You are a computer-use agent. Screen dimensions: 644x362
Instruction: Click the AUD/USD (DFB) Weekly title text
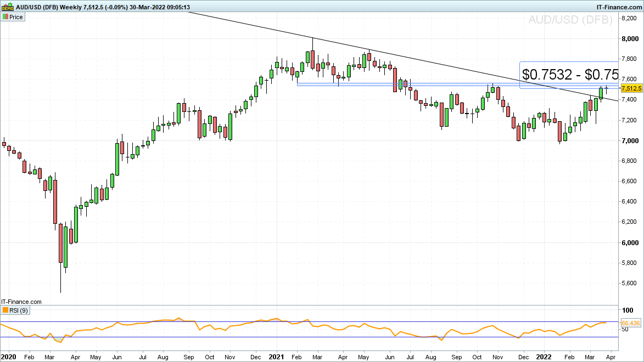(48, 7)
